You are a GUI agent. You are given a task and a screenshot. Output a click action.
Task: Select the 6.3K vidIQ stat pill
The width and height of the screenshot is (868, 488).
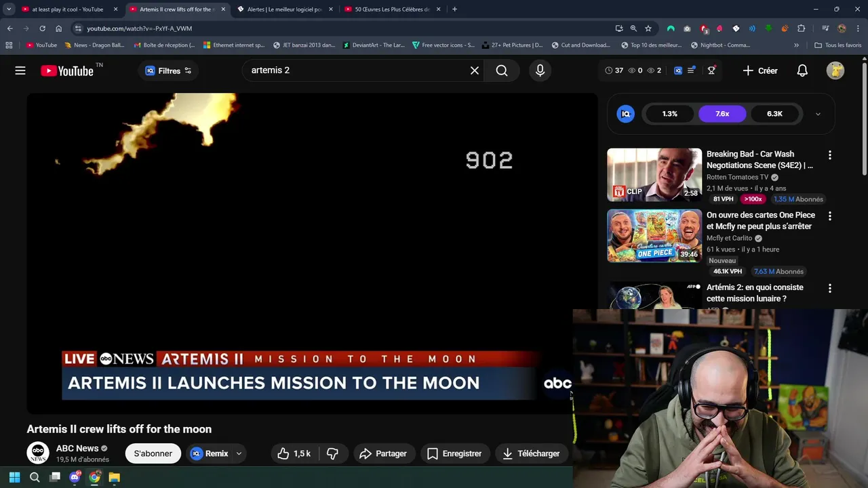774,114
